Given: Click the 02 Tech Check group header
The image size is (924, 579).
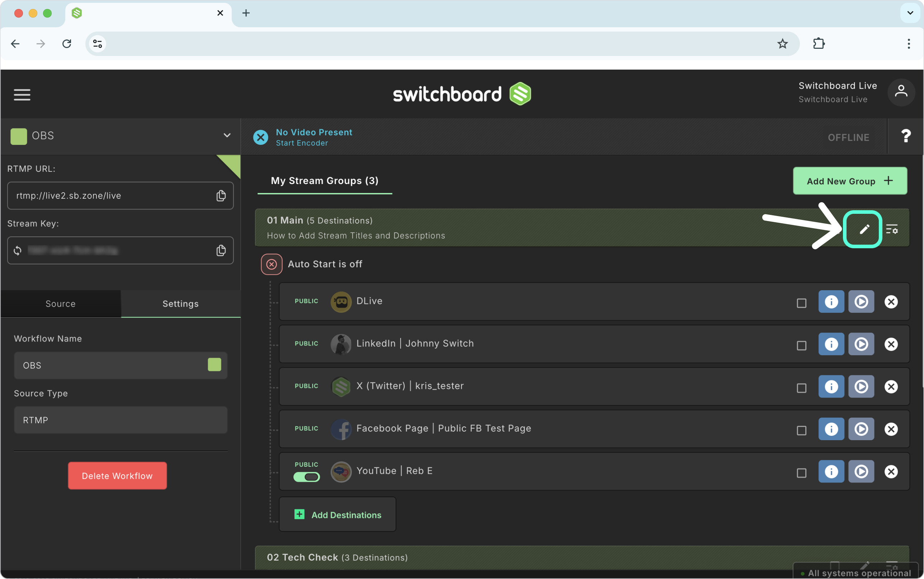Looking at the screenshot, I should (x=582, y=557).
